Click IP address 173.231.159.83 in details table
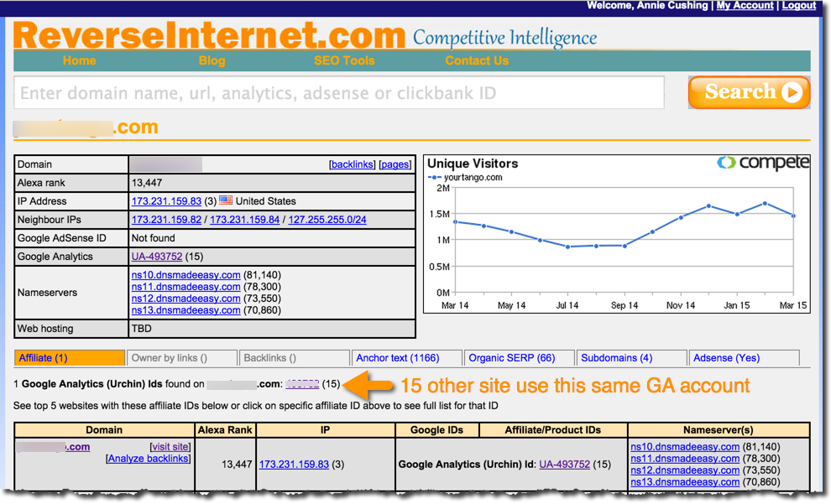831x504 pixels. 166,201
